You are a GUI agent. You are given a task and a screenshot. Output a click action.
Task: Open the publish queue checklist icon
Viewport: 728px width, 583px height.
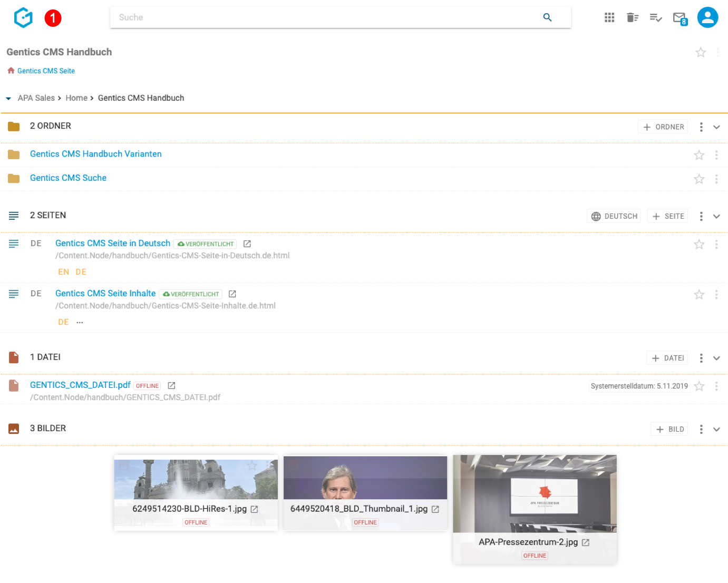coord(656,17)
